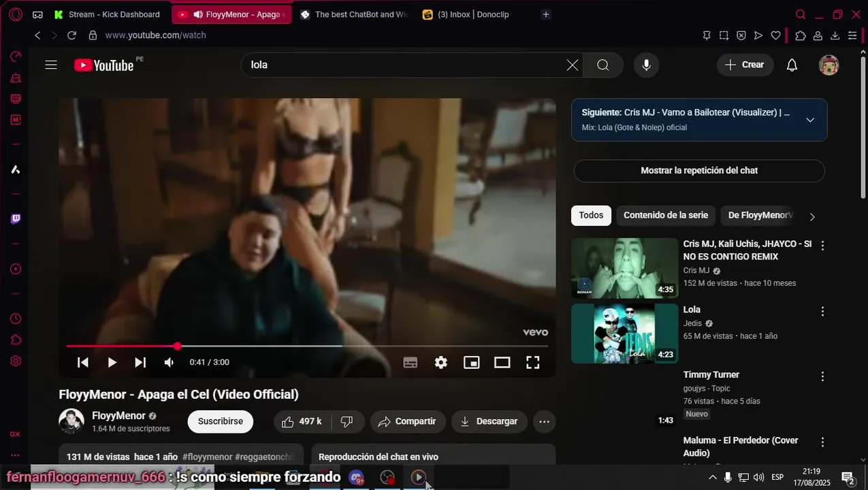Toggle subtitles on the player

[x=411, y=363]
